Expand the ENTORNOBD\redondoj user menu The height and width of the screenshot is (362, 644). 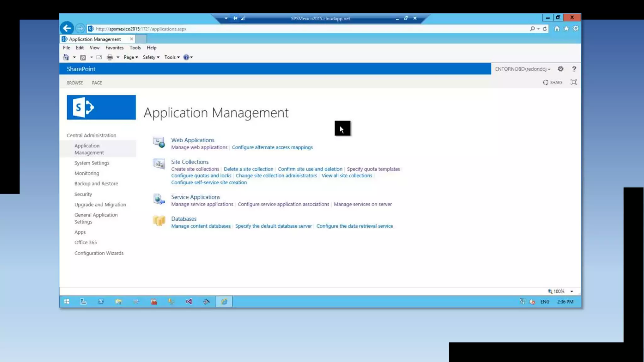coord(522,69)
